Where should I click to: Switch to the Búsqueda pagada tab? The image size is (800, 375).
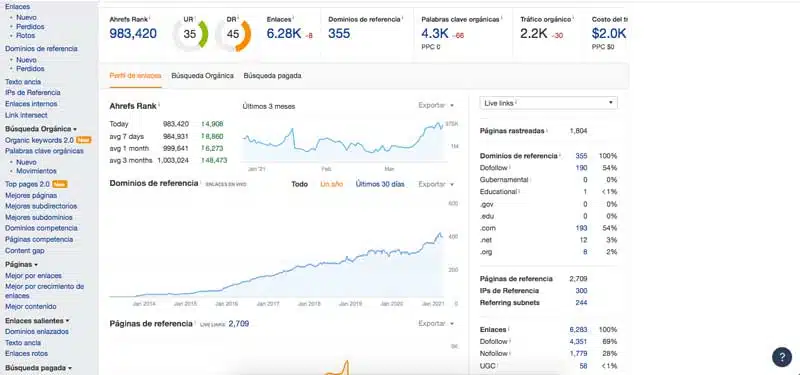272,76
